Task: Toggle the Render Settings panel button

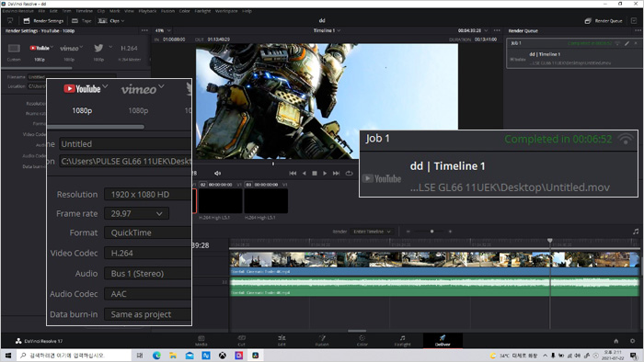Action: [43, 20]
